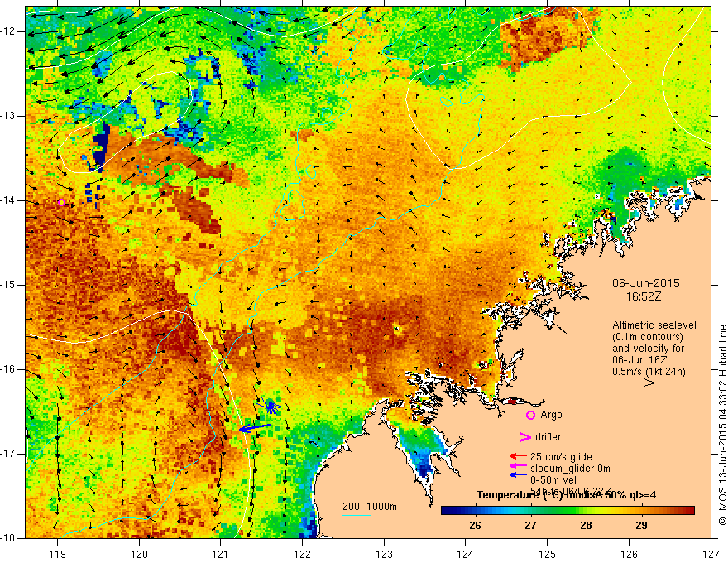
Task: Click the blue 0-58m vel legend arrow
Action: pos(518,475)
